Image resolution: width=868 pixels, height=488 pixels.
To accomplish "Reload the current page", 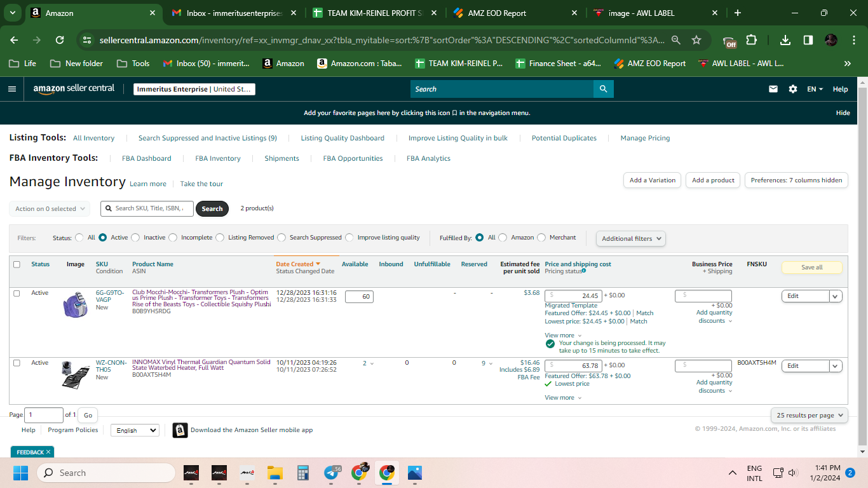I will point(60,40).
